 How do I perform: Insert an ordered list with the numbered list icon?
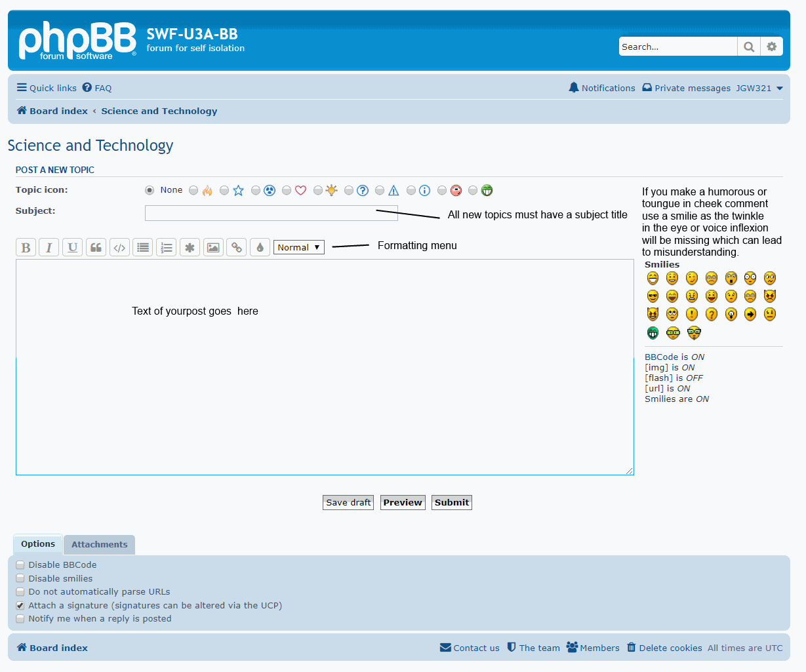167,247
